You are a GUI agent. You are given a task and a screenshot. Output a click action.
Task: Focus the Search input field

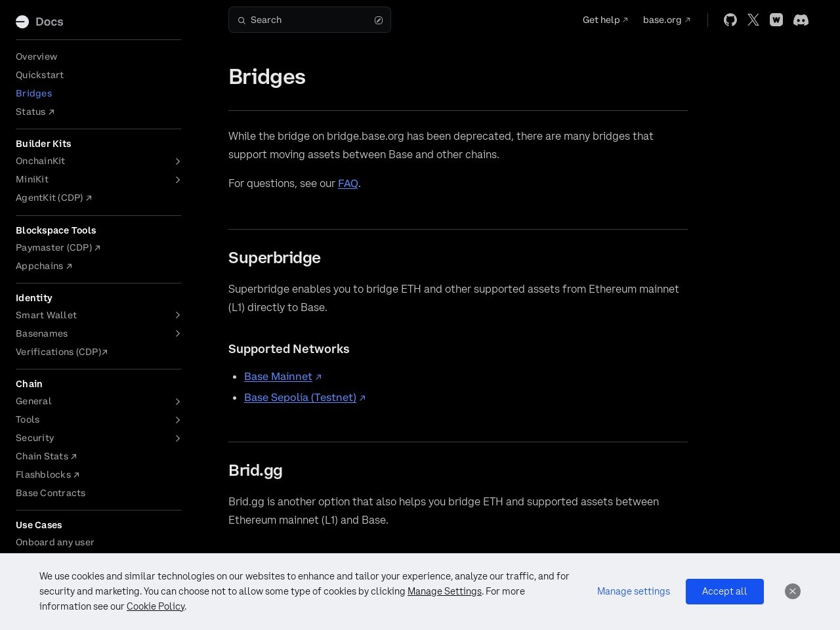click(x=308, y=20)
